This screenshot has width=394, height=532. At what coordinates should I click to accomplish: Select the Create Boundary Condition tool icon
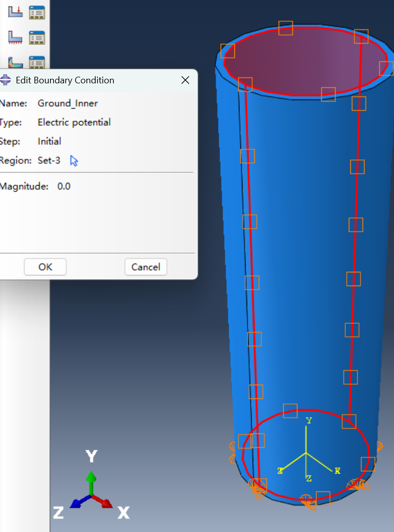[x=15, y=37]
